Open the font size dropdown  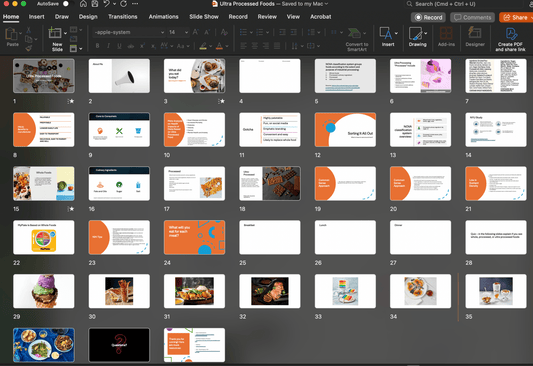[x=186, y=32]
